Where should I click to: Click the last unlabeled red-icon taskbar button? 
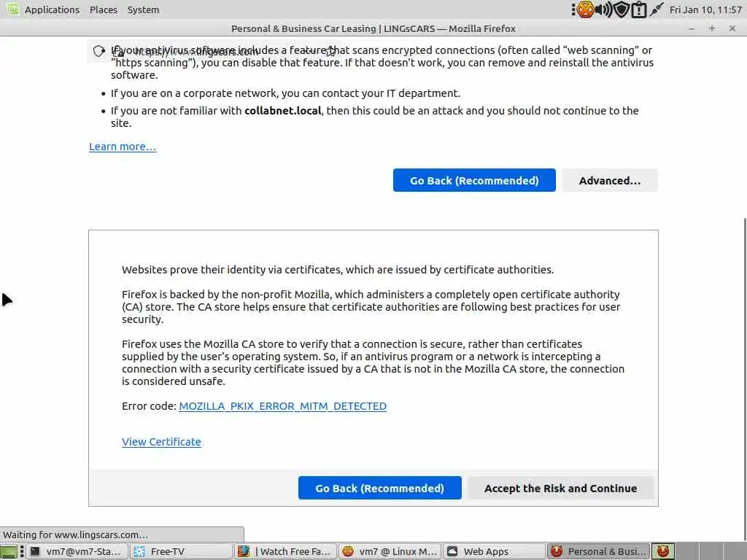tap(663, 551)
